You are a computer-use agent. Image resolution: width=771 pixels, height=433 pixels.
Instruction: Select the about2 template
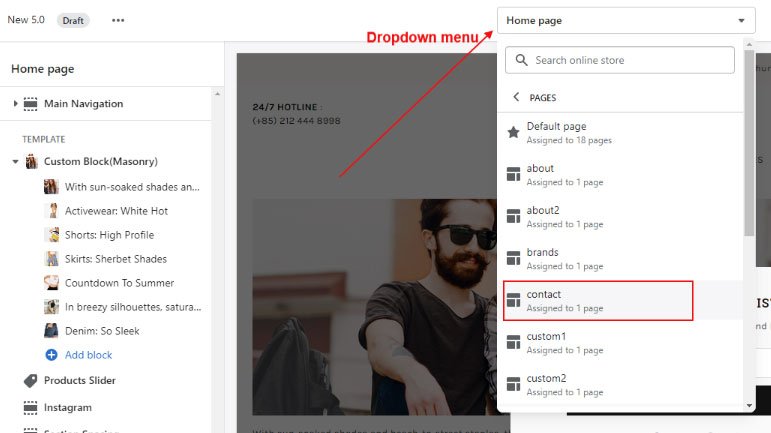click(598, 216)
